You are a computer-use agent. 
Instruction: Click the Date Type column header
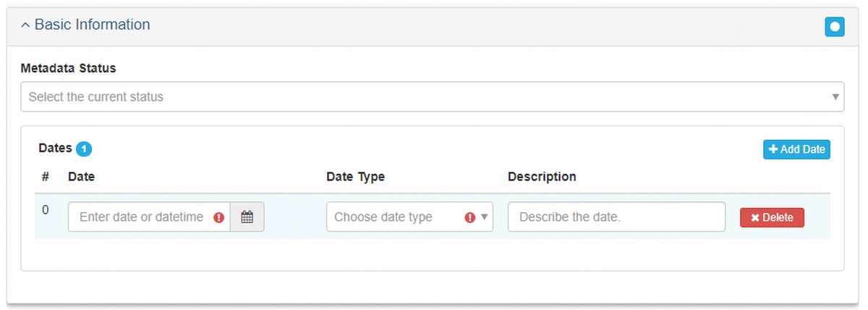[356, 177]
